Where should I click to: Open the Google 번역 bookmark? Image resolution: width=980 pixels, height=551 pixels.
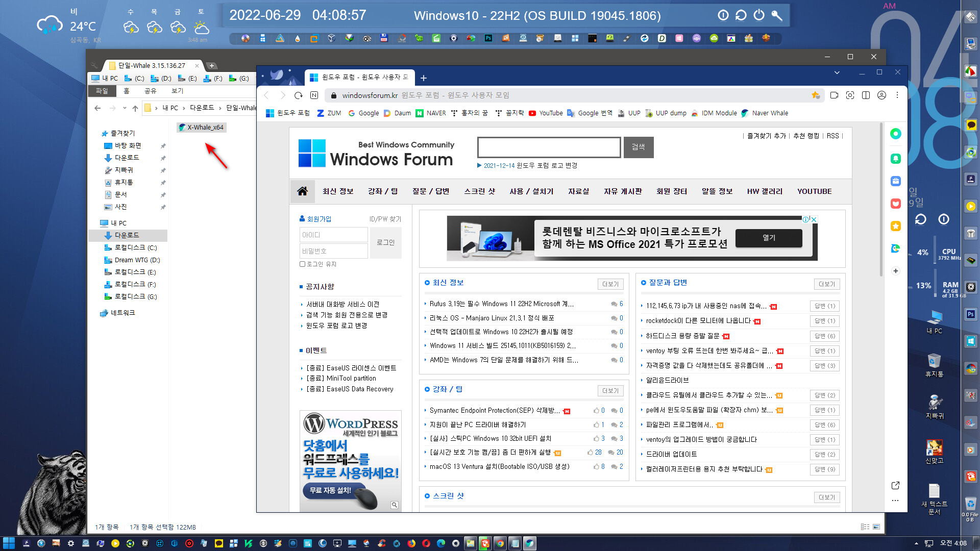[x=590, y=113]
